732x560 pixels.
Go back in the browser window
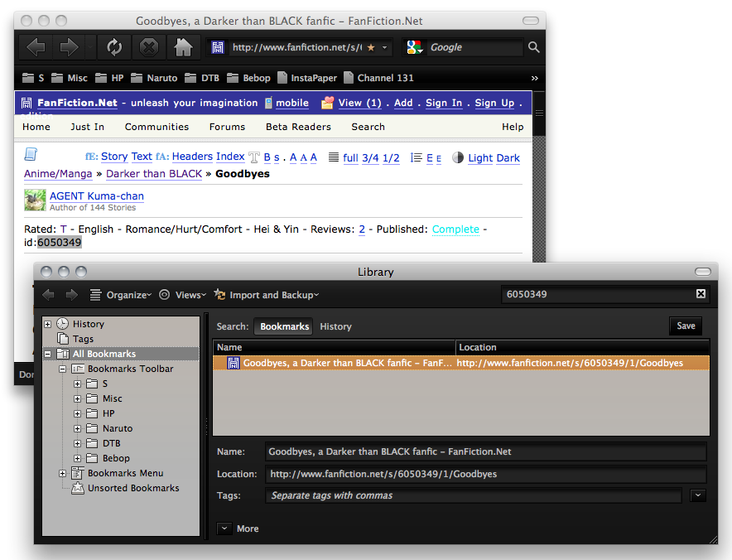tap(36, 47)
